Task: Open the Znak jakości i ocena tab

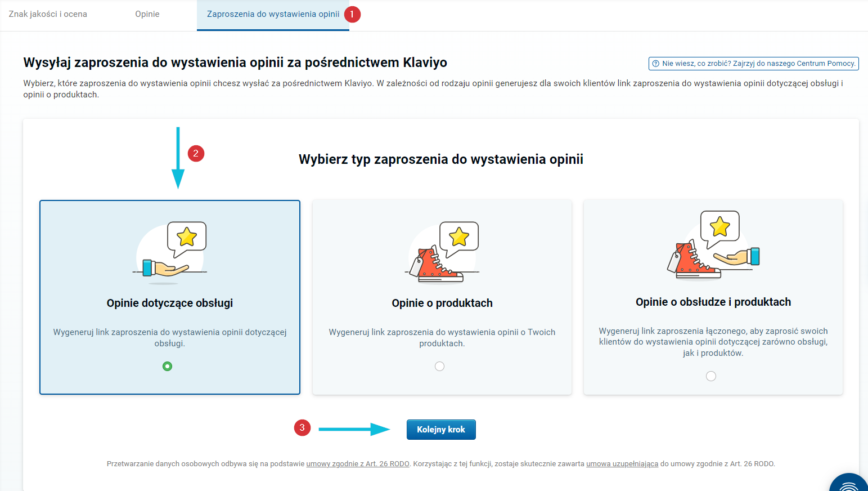Action: (x=48, y=14)
